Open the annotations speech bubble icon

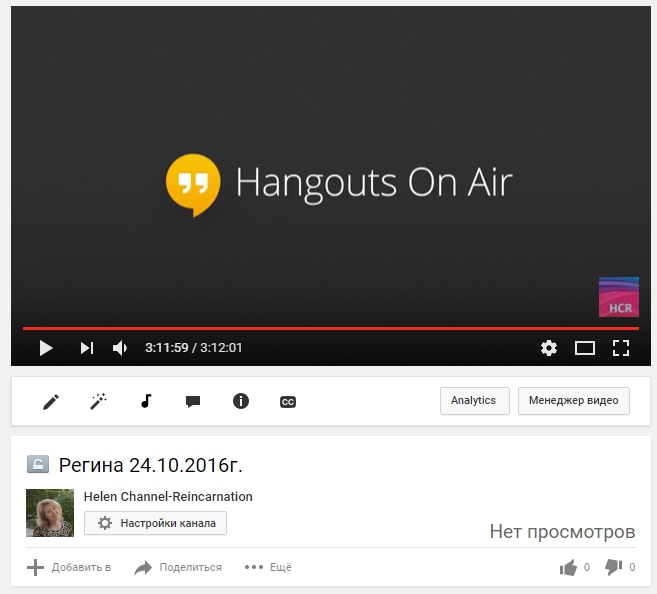[193, 401]
